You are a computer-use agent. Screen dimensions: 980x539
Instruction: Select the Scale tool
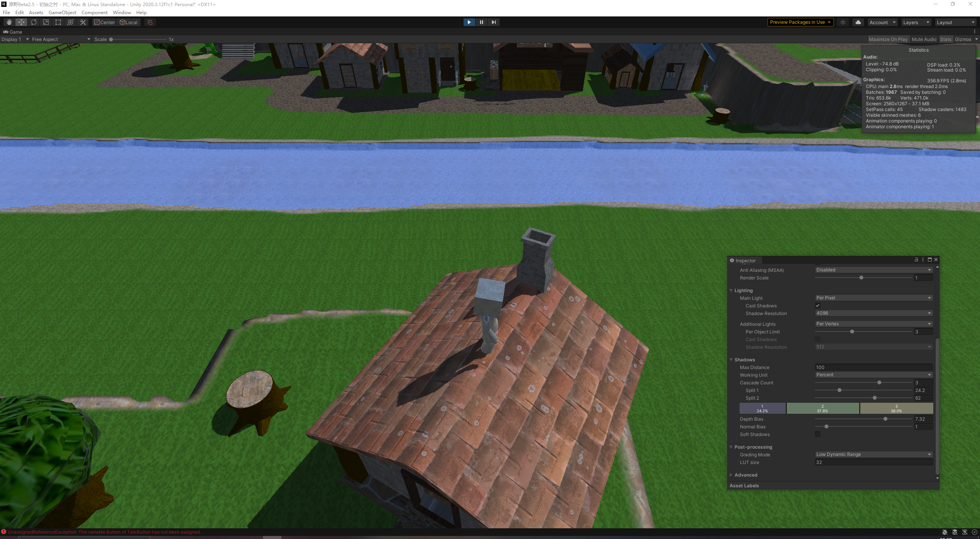click(x=46, y=22)
